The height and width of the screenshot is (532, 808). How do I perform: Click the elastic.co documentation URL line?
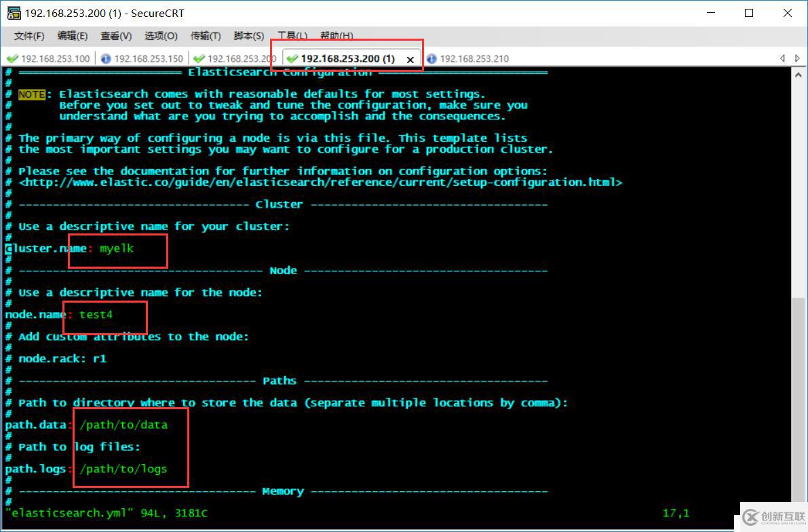point(320,183)
